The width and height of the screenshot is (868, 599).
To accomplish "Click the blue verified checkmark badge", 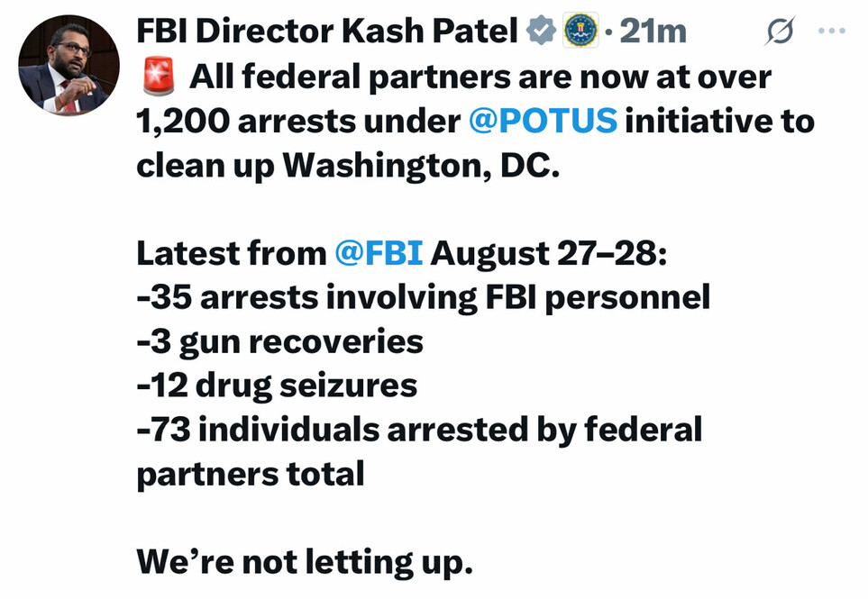I will [541, 32].
